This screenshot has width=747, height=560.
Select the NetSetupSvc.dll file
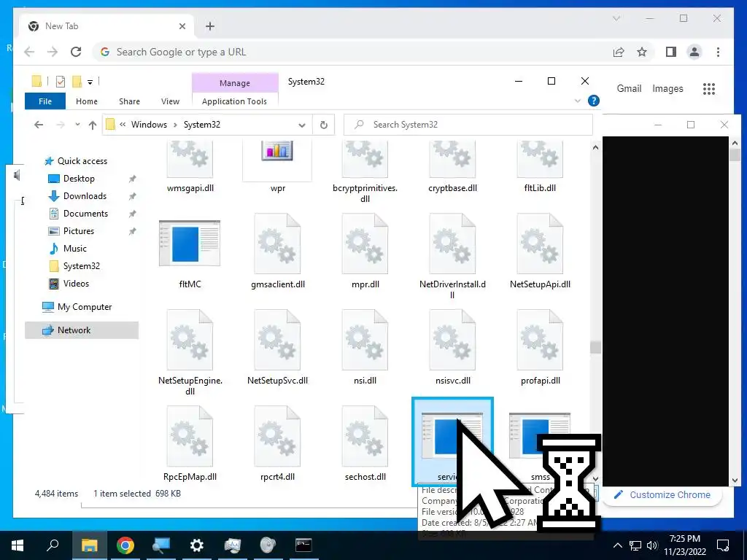pyautogui.click(x=277, y=349)
